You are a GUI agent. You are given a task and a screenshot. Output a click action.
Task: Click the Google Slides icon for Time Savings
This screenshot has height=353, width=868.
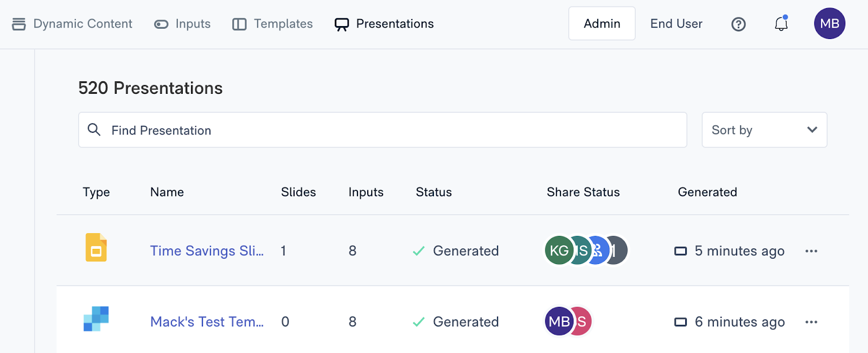tap(96, 248)
